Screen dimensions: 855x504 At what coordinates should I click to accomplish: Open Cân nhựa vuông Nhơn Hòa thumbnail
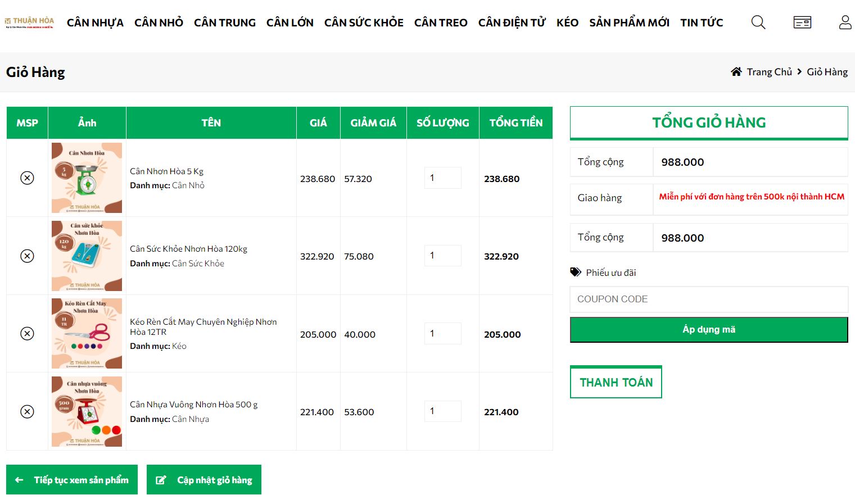coord(87,411)
